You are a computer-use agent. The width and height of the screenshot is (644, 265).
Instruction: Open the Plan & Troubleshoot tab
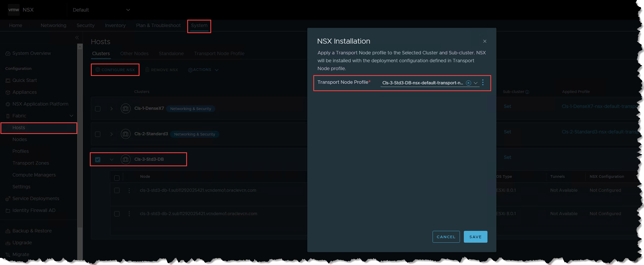click(158, 25)
